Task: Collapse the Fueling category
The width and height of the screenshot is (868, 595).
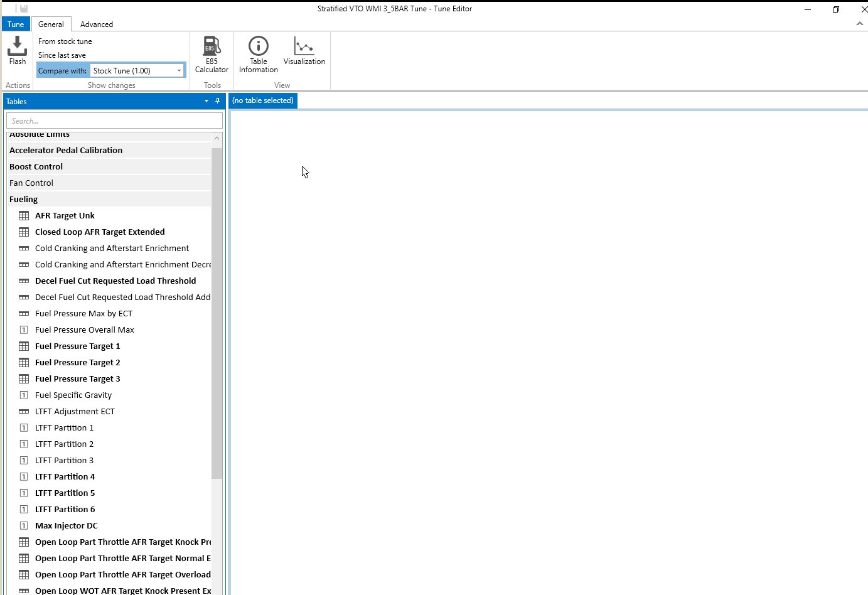Action: pyautogui.click(x=109, y=199)
